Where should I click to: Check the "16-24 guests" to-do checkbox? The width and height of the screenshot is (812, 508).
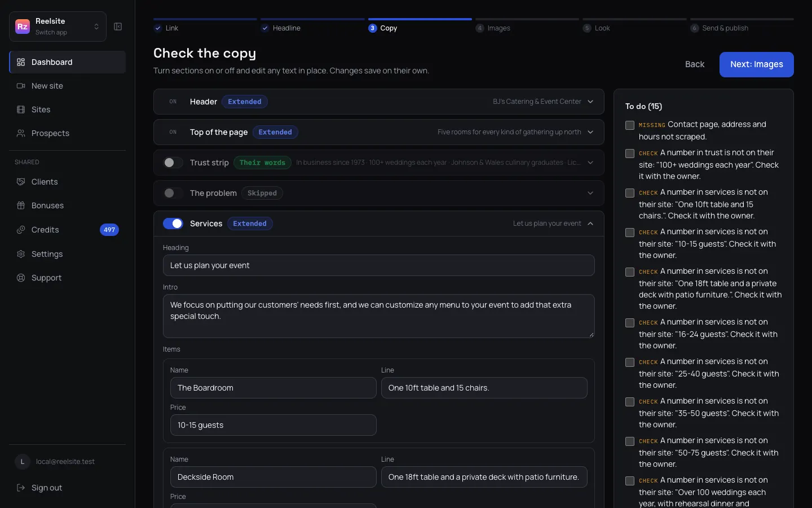point(630,323)
